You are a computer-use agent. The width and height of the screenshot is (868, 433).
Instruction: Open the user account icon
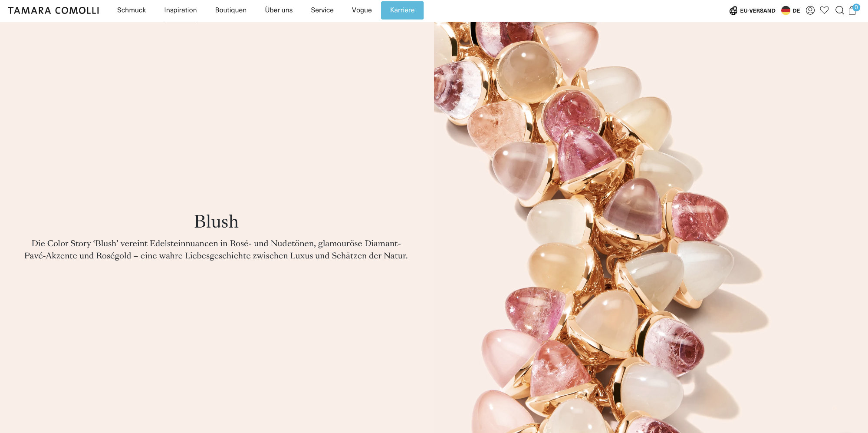click(x=810, y=10)
